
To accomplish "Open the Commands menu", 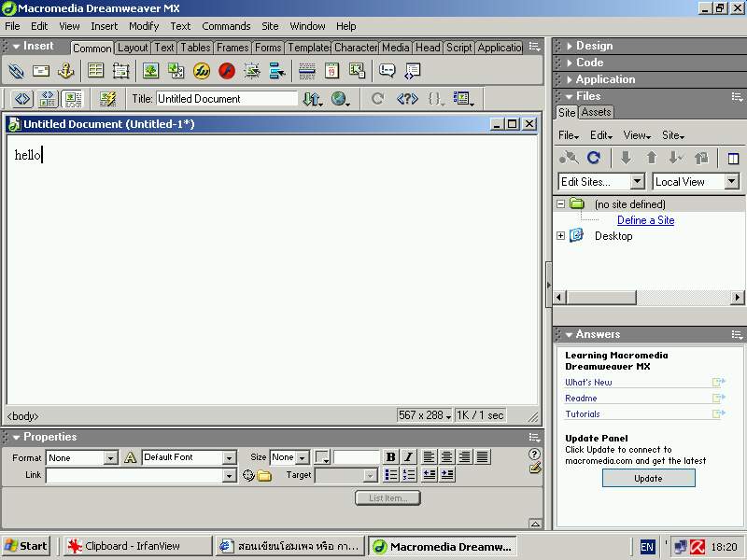I will click(x=226, y=26).
